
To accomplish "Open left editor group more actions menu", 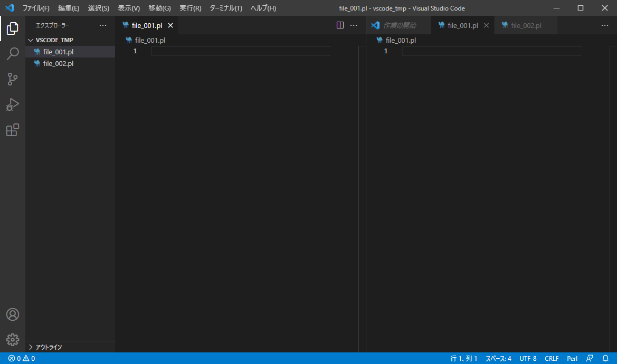I will click(x=354, y=25).
